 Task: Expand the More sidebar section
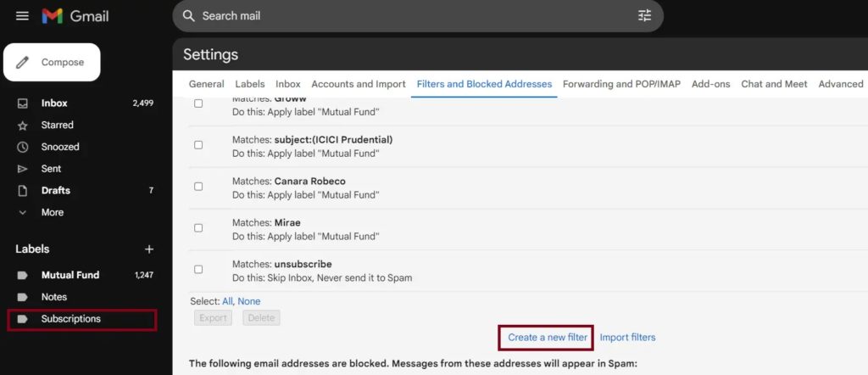[52, 212]
